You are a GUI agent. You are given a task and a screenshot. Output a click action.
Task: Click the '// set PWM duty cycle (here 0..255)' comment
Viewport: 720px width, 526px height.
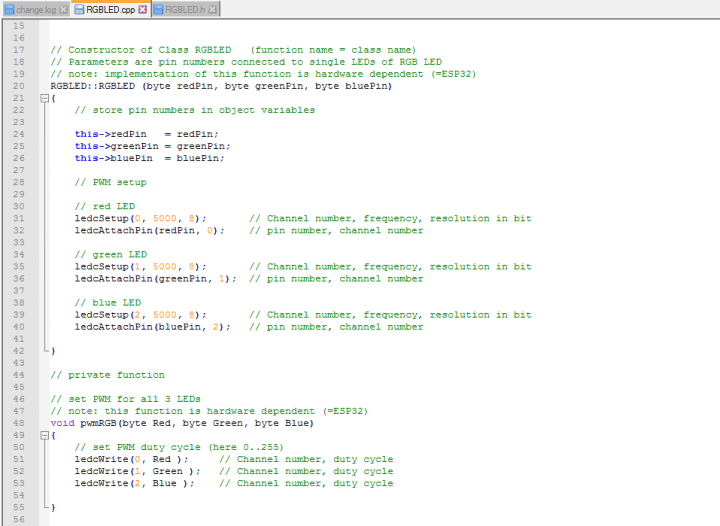coord(179,447)
